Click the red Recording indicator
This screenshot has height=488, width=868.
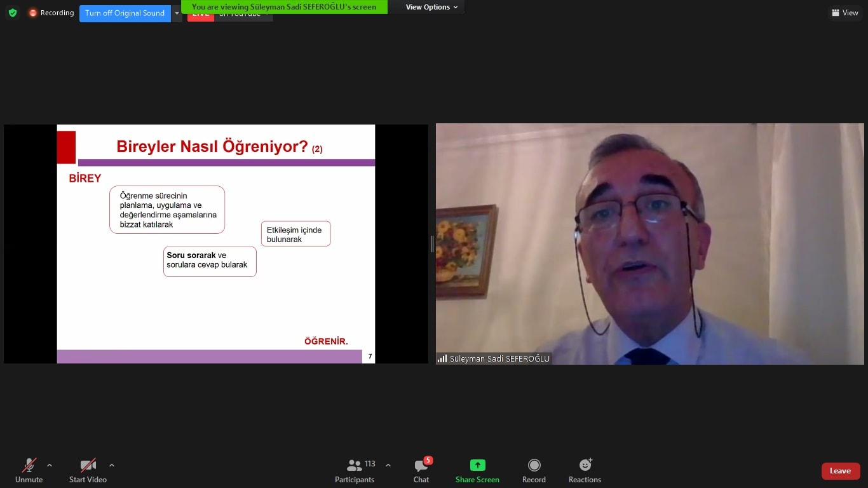pyautogui.click(x=51, y=13)
